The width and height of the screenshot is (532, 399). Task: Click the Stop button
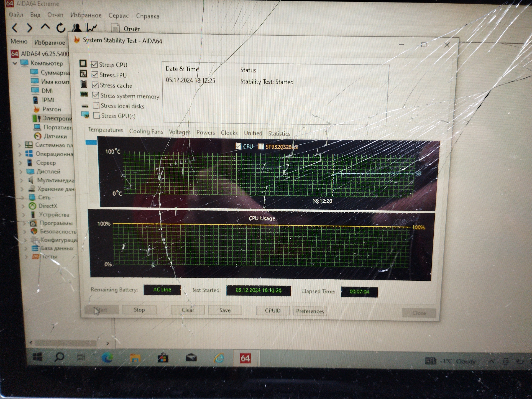coord(139,310)
